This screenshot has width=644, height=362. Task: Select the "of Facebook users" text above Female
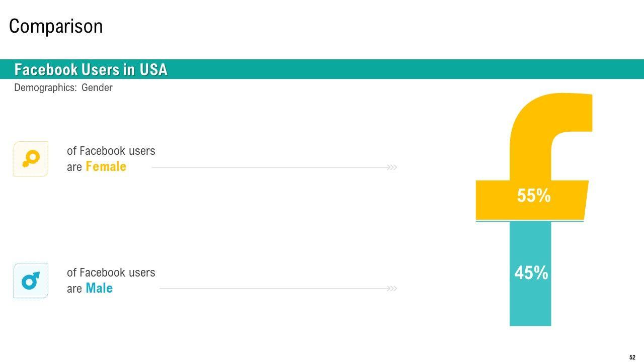(x=111, y=151)
